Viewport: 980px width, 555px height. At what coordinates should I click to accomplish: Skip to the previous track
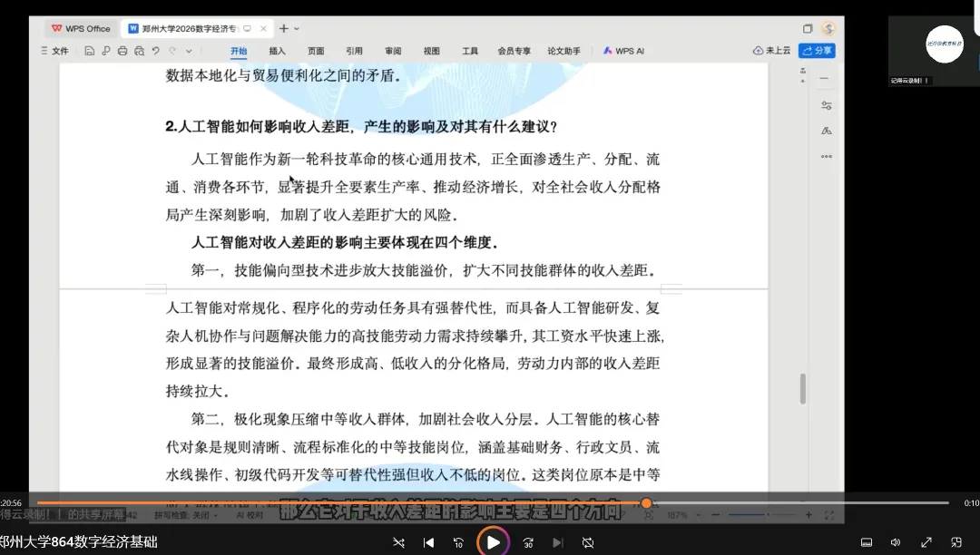click(428, 542)
